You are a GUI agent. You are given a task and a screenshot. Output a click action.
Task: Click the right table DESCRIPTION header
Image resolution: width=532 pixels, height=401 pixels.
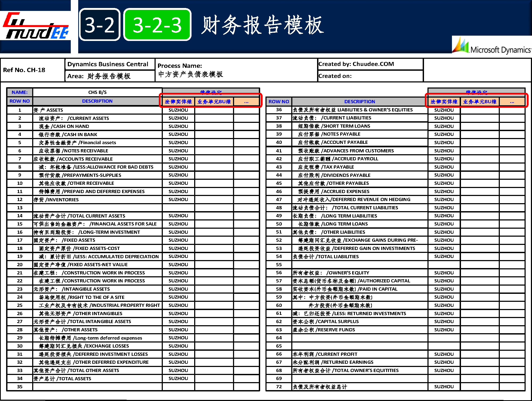tap(360, 102)
